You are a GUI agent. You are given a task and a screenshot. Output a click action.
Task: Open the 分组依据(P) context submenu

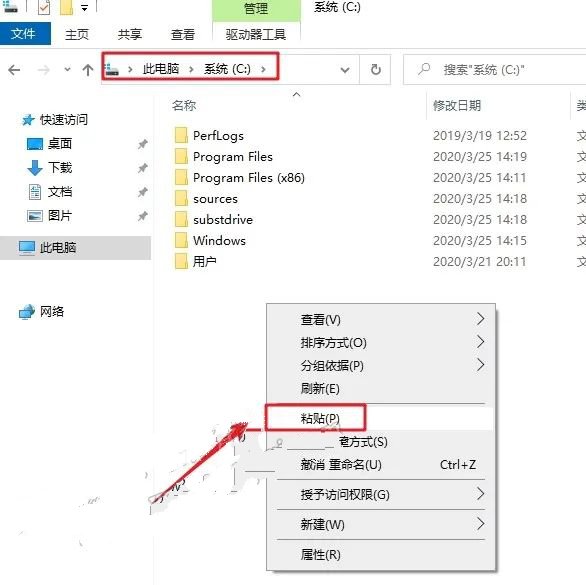[381, 366]
